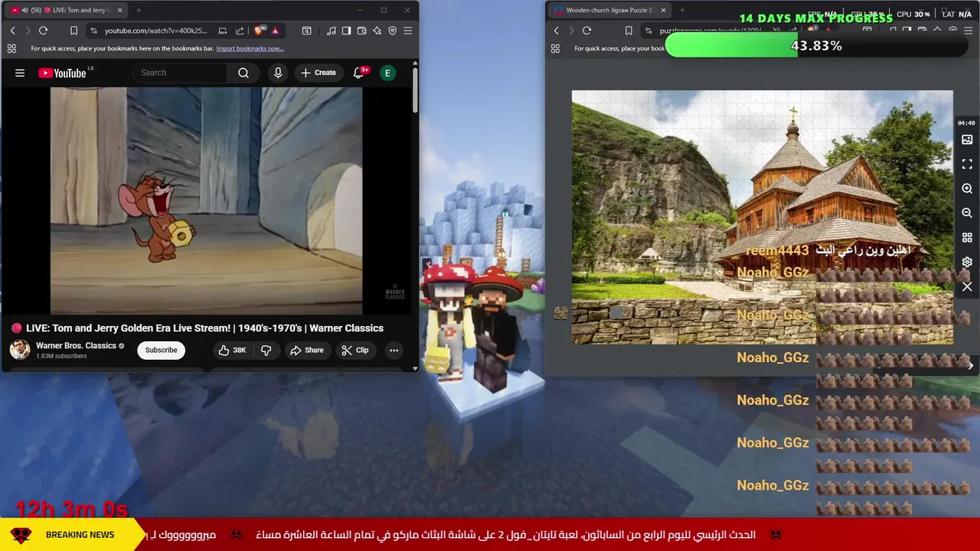Screen dimensions: 980x551
Task: Open Brave Shields in the YouTube window
Action: (259, 31)
